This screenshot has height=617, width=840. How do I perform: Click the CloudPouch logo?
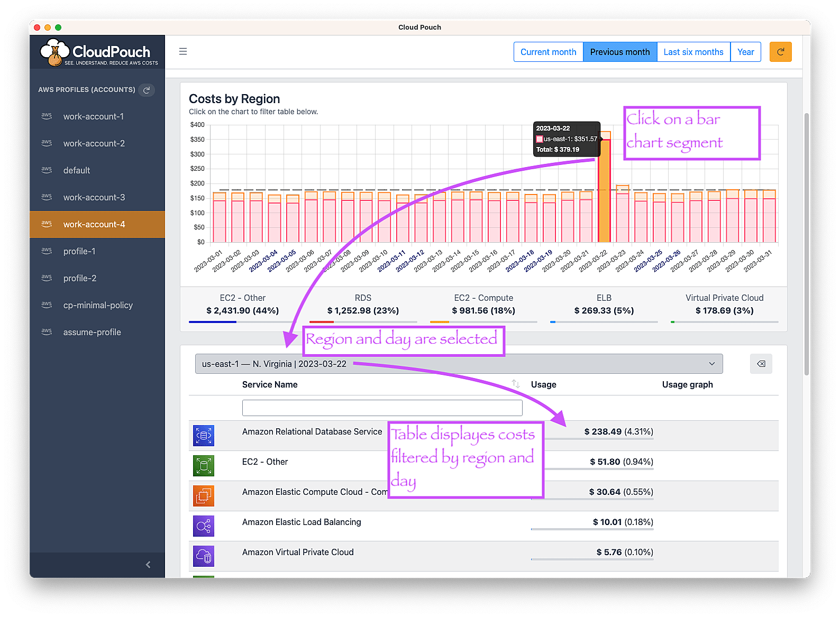point(99,52)
